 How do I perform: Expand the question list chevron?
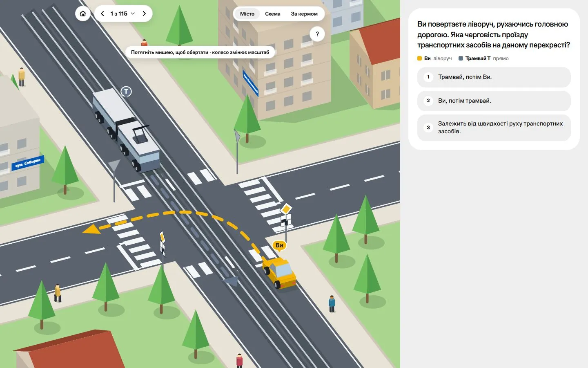(x=133, y=13)
